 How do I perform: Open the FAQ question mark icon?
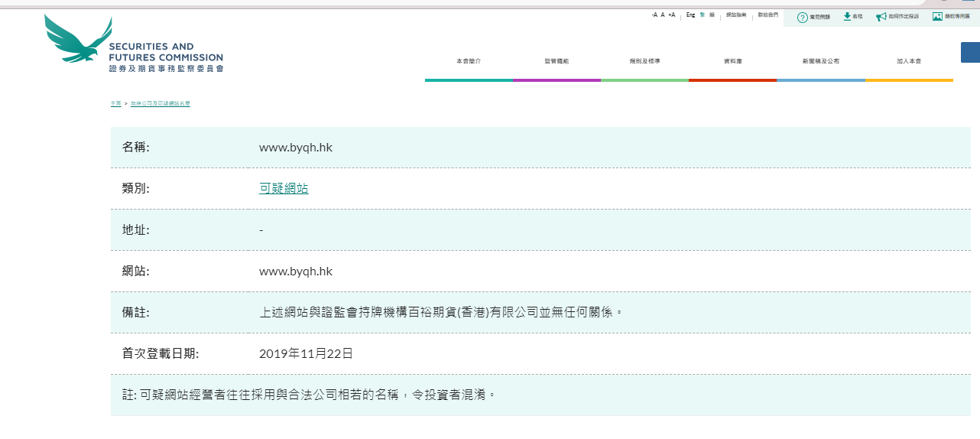click(x=802, y=17)
